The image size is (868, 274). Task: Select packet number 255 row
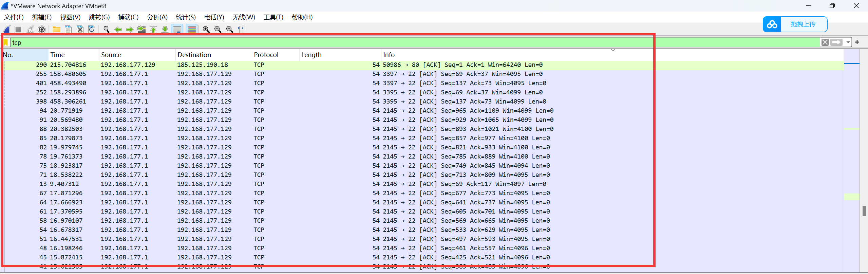(422, 74)
